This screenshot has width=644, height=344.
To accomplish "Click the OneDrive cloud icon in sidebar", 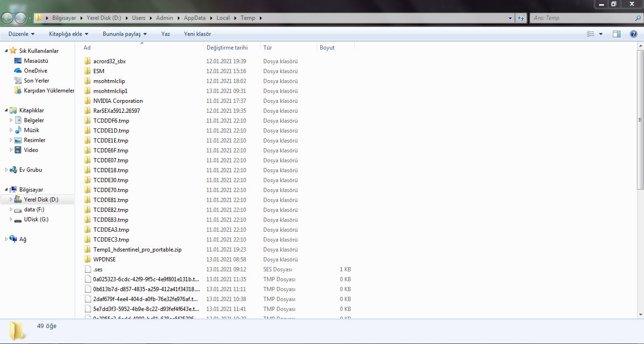I will point(18,71).
